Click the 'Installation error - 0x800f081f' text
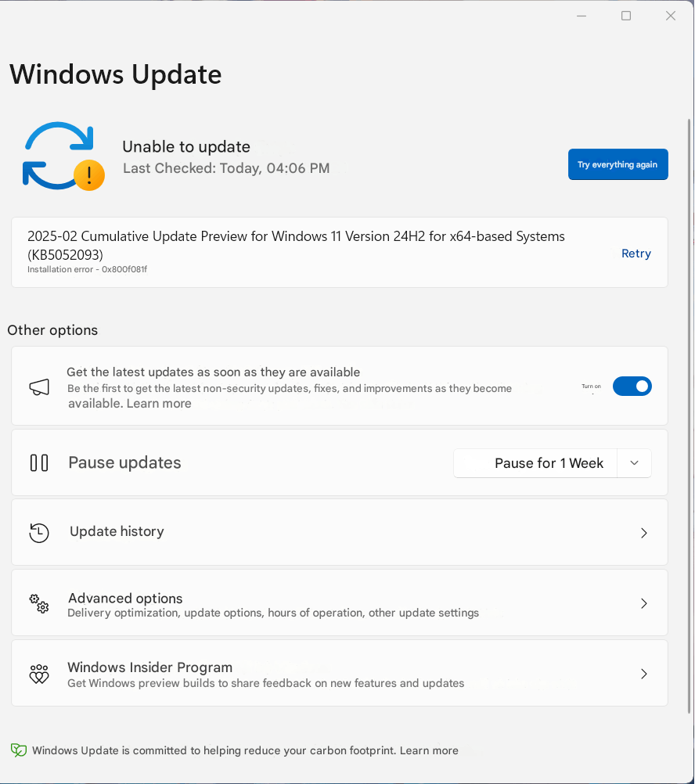 pos(87,269)
